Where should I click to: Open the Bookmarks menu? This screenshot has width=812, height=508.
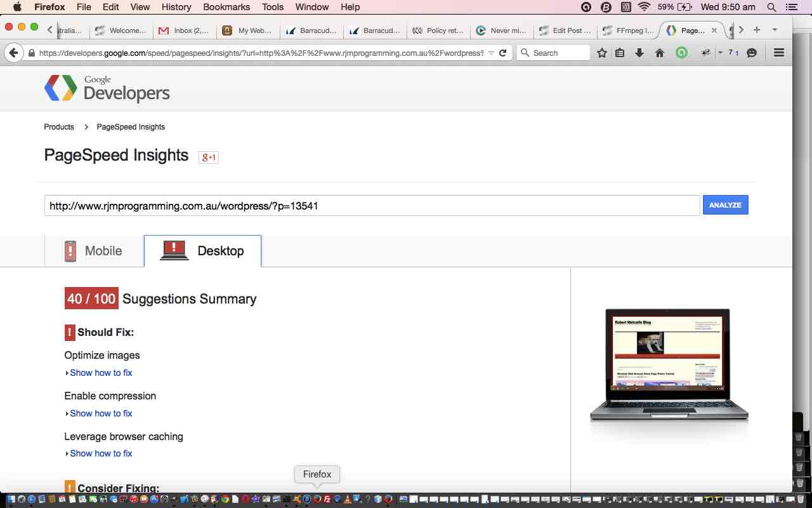tap(226, 7)
